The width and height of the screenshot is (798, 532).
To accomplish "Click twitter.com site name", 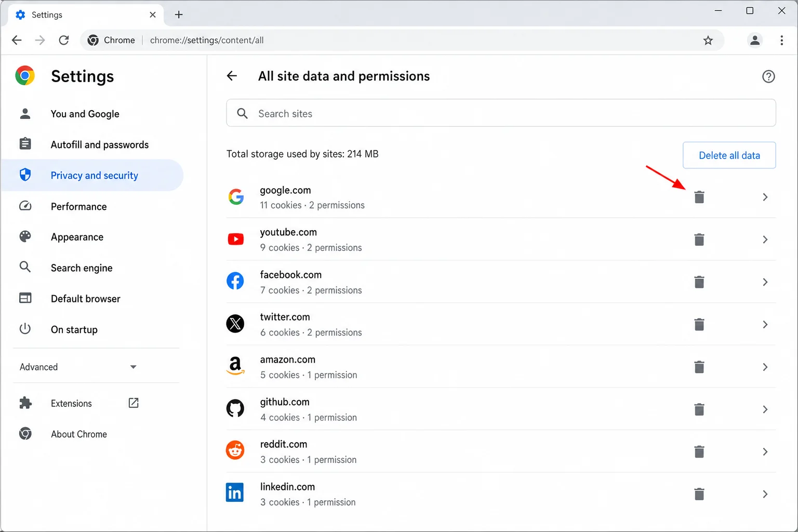I will coord(285,317).
